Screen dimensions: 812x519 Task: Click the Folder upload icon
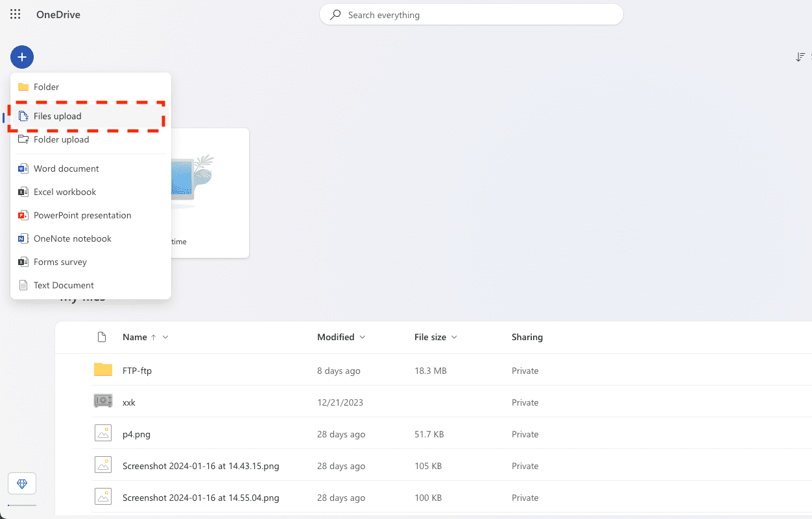click(23, 139)
